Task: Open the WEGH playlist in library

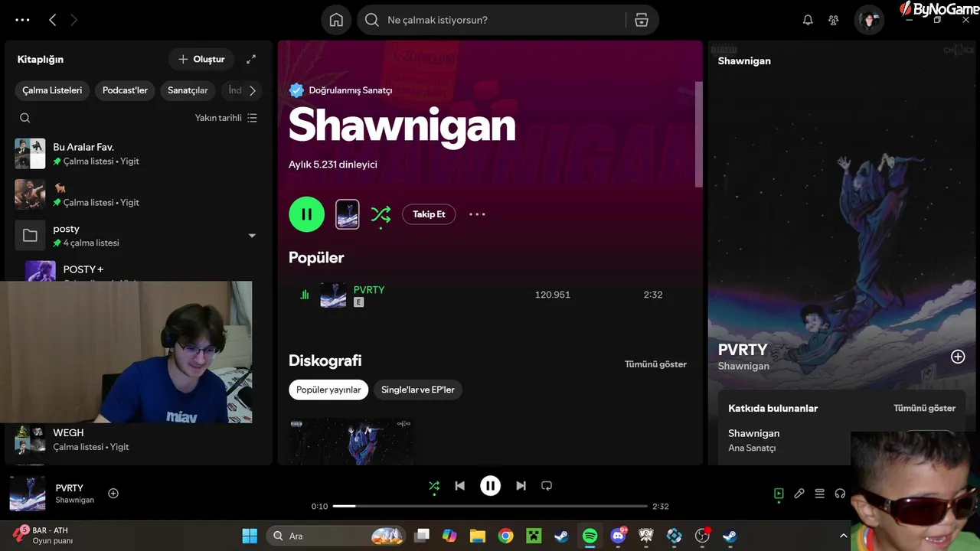Action: (x=138, y=439)
